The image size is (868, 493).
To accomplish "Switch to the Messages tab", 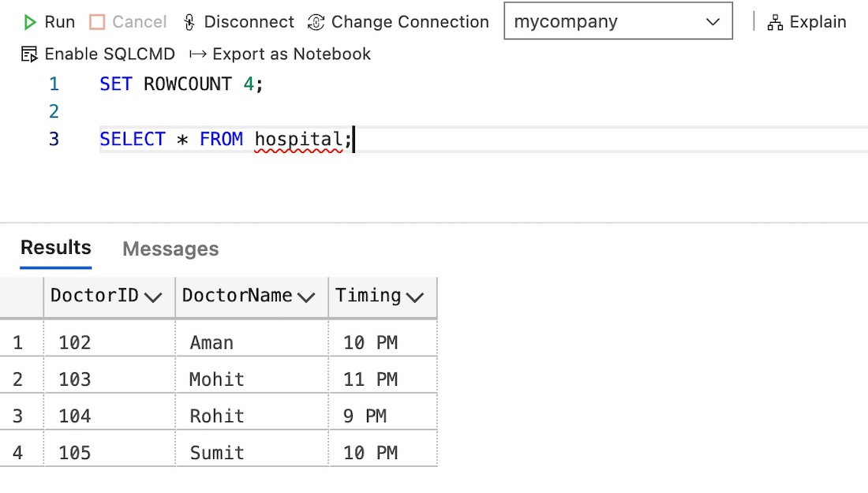I will pyautogui.click(x=170, y=249).
